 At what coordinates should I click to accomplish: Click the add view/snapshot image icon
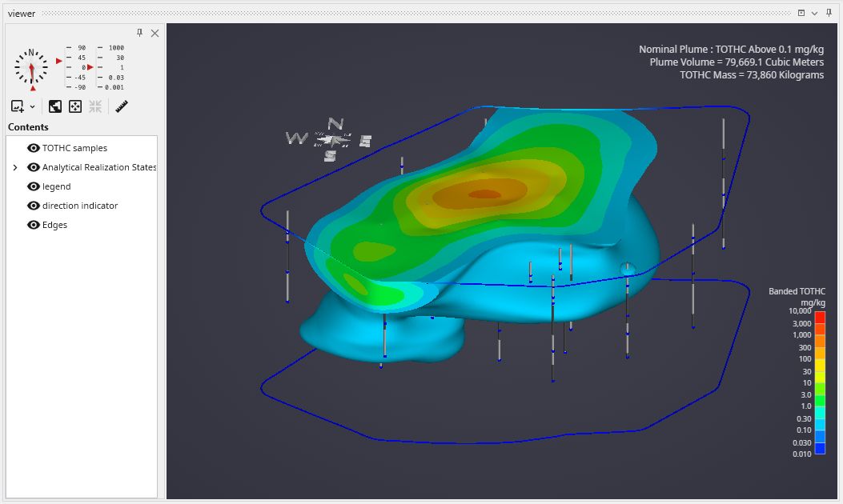pos(18,106)
